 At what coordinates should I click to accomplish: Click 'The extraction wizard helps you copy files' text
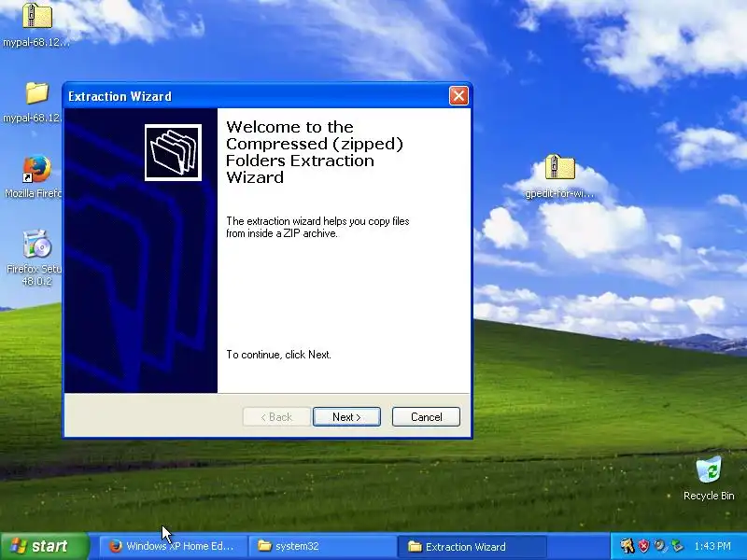tap(317, 221)
